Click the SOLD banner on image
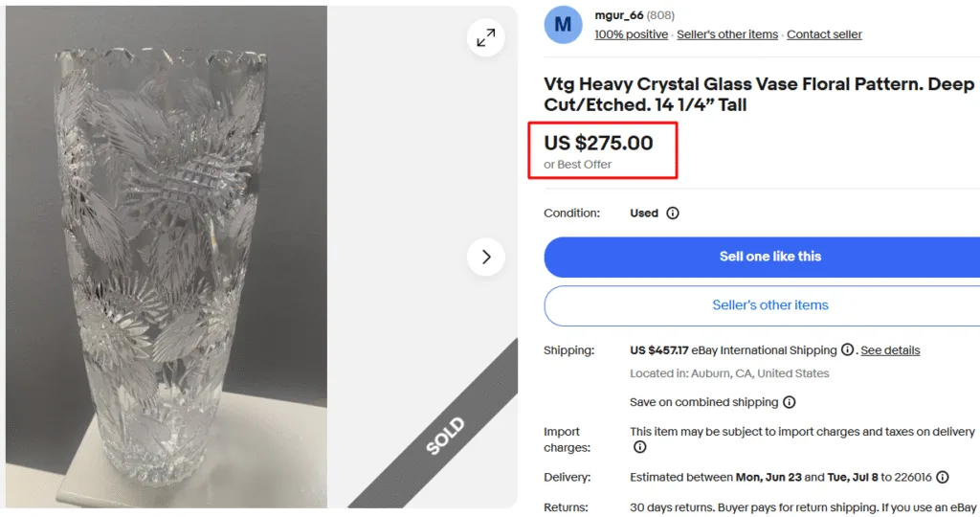This screenshot has height=517, width=980. click(445, 436)
